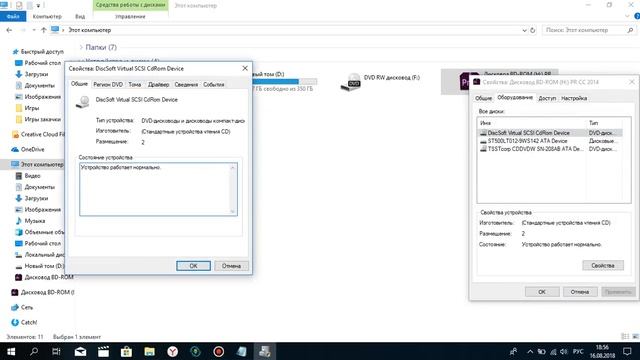Click search magnifier in Explorer search box

(630, 30)
